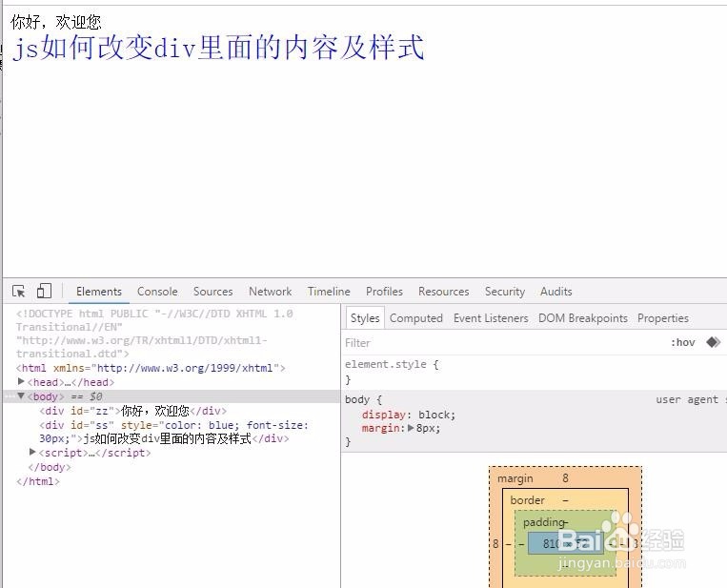Viewport: 727px width, 588px height.
Task: Toggle the device toolbar icon
Action: [44, 291]
